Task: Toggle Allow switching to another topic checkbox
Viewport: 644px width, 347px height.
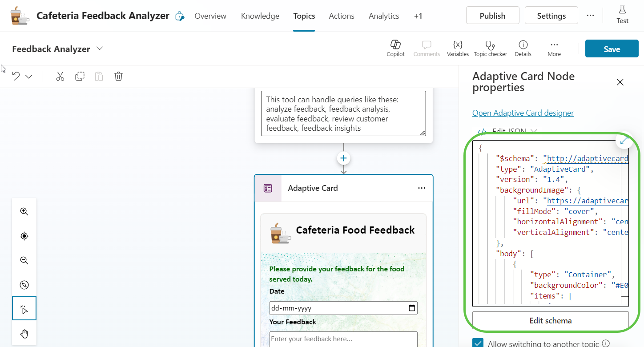Action: 478,343
